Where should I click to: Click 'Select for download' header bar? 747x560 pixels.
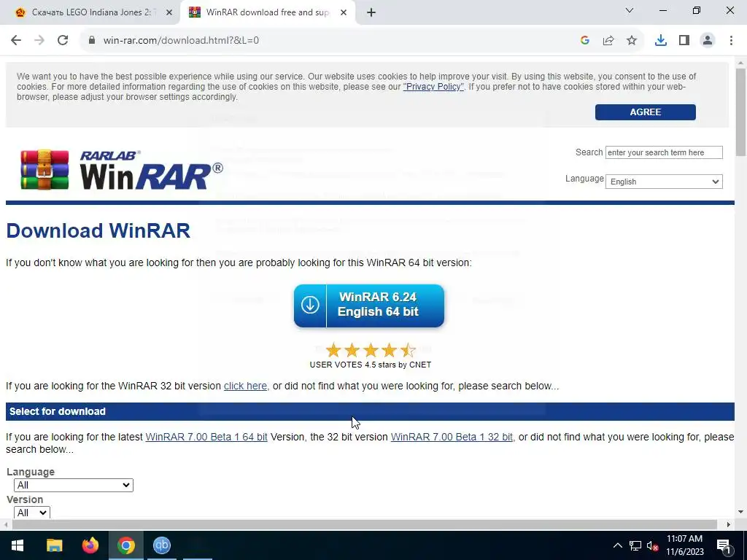pyautogui.click(x=370, y=411)
